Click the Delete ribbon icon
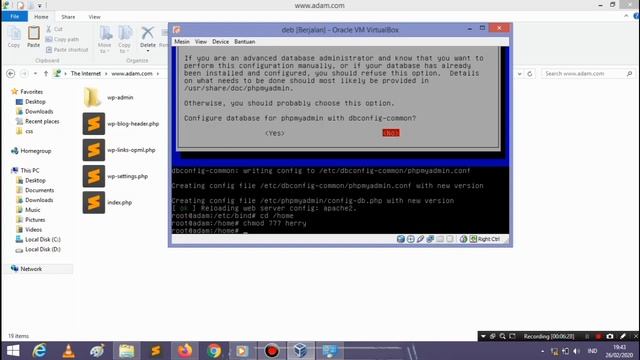The width and height of the screenshot is (640, 360). tap(147, 34)
